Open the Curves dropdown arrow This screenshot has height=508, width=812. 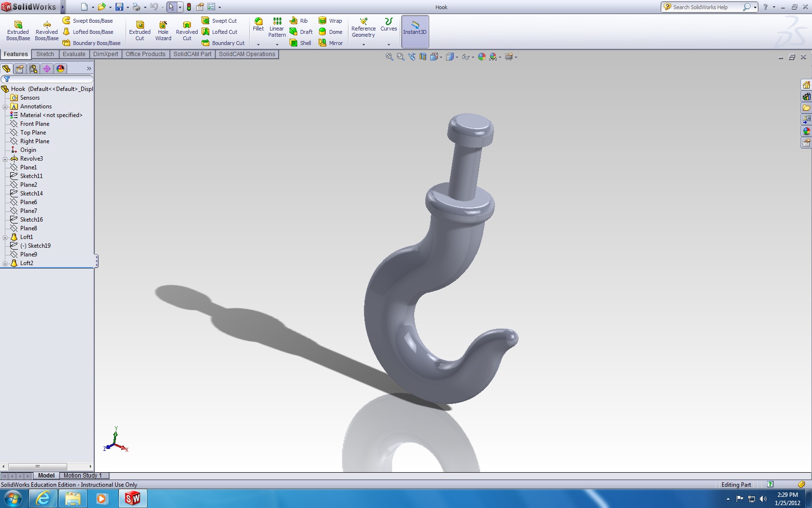(x=389, y=45)
